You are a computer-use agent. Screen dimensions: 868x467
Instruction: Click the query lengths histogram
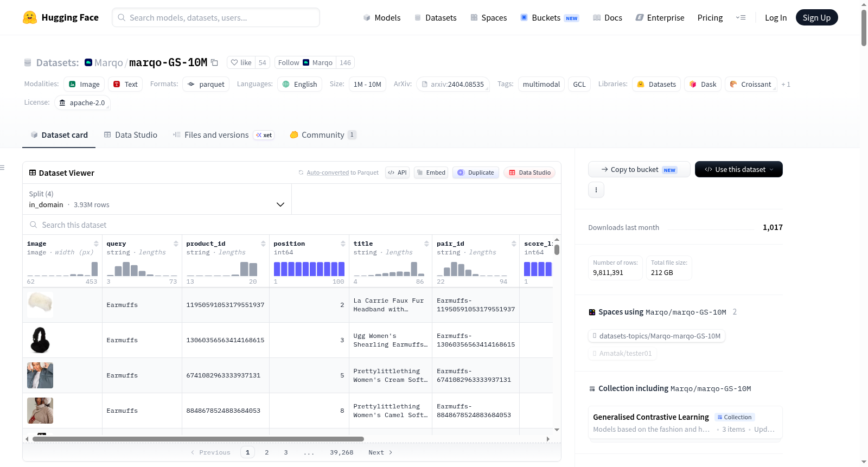(x=142, y=269)
